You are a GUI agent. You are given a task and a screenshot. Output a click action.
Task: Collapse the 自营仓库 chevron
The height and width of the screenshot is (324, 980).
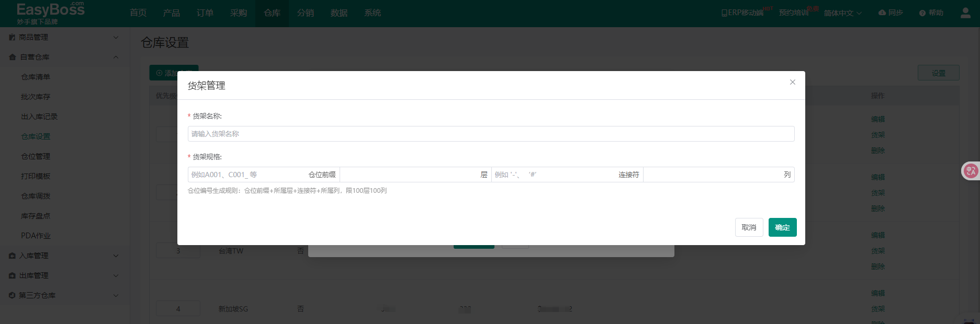click(116, 57)
